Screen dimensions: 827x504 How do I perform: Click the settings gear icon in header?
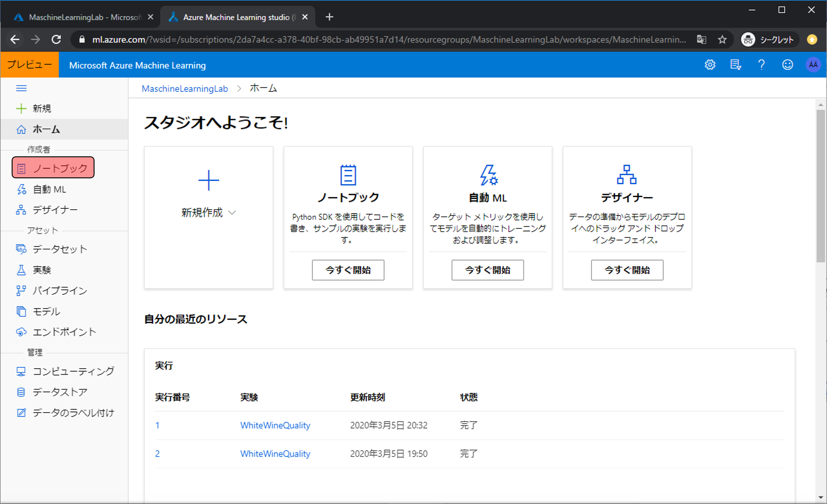coord(710,65)
